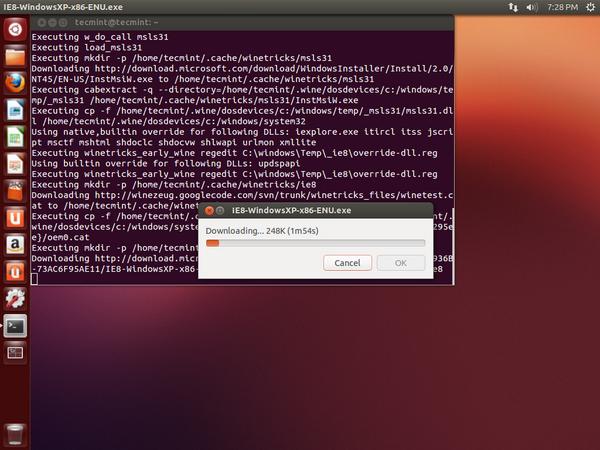Open Ubuntu Software Center
This screenshot has height=450, width=600.
tap(15, 191)
